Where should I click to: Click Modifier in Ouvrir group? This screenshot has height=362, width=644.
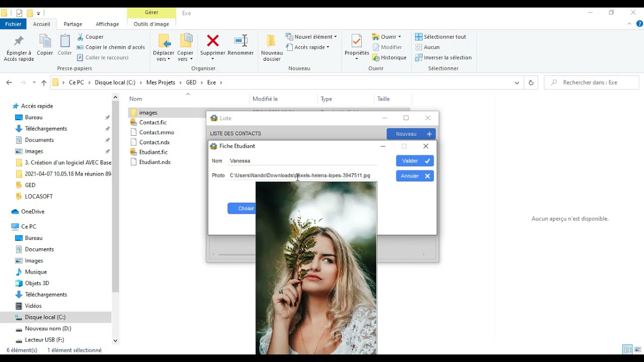(x=387, y=47)
